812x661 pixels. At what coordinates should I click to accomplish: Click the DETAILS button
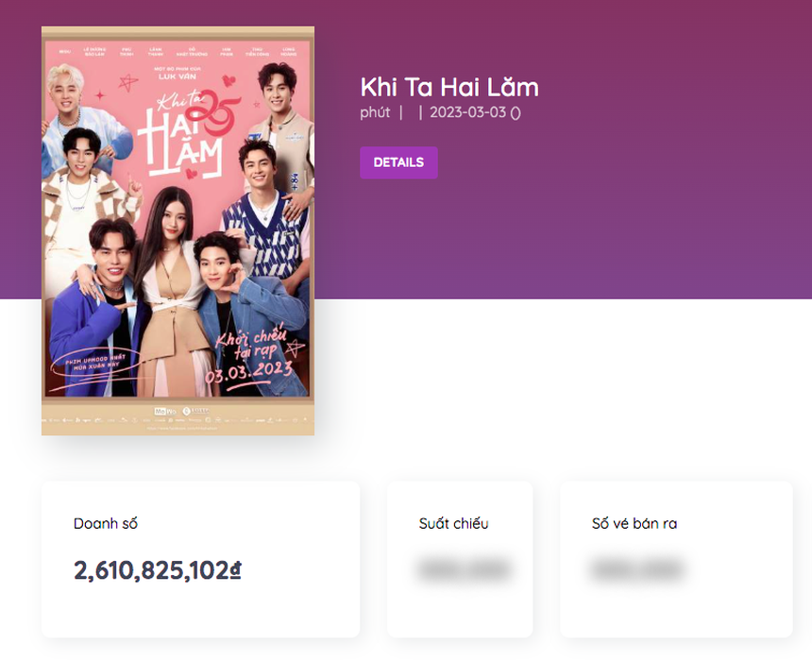398,162
